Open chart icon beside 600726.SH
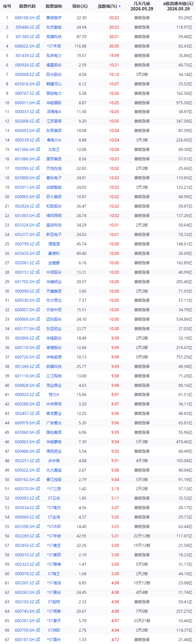 (38, 357)
